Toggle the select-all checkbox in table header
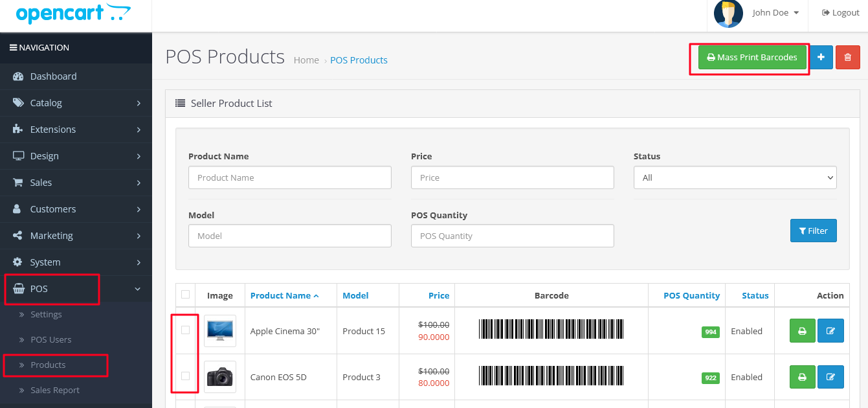The height and width of the screenshot is (408, 868). click(x=186, y=295)
